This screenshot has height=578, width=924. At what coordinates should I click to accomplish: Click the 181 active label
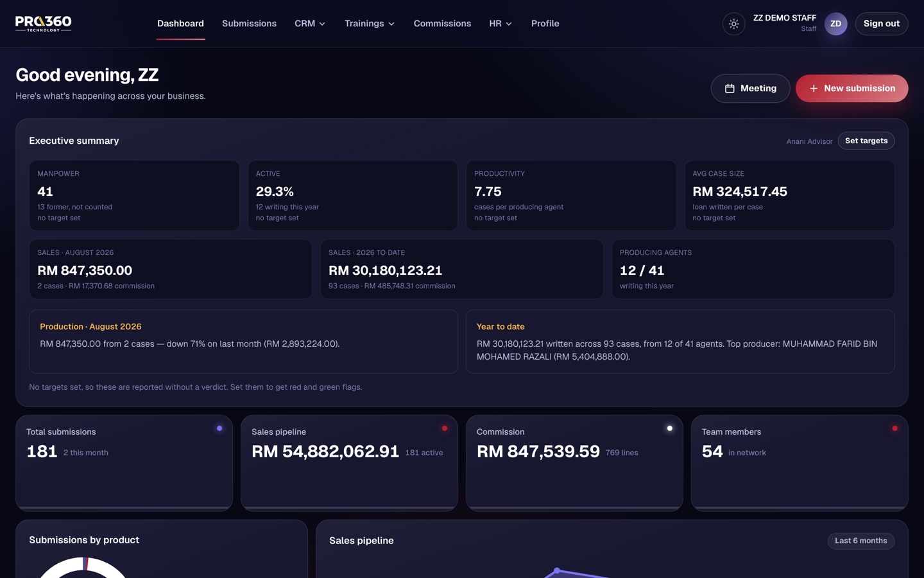point(424,453)
